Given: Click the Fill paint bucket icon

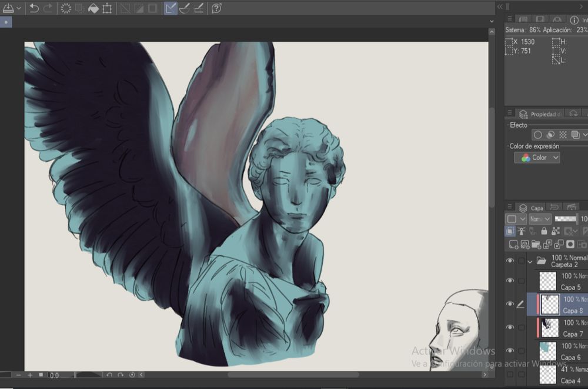Looking at the screenshot, I should [x=93, y=8].
